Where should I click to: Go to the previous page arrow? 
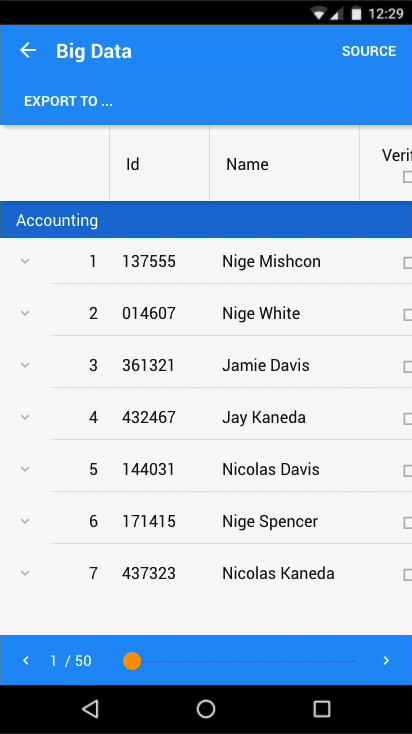tap(26, 661)
